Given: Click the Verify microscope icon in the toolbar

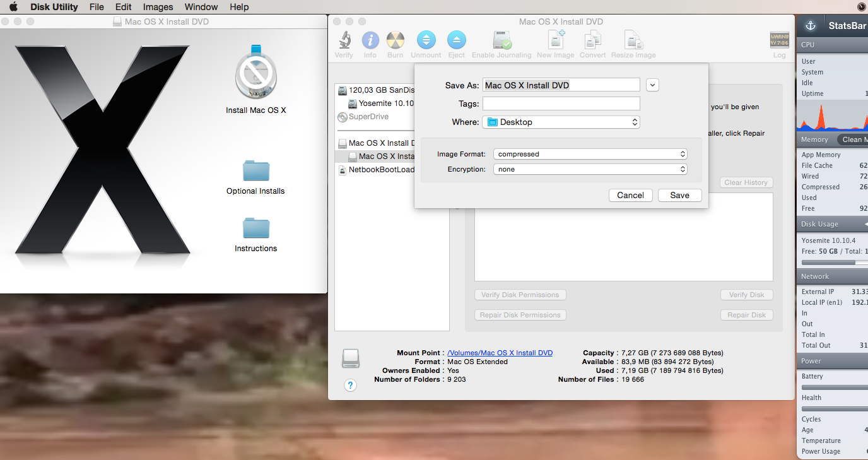Looking at the screenshot, I should pos(344,40).
